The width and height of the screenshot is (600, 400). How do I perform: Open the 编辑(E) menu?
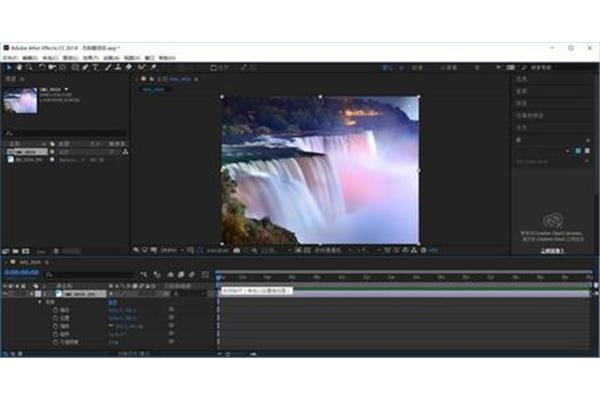click(x=30, y=58)
